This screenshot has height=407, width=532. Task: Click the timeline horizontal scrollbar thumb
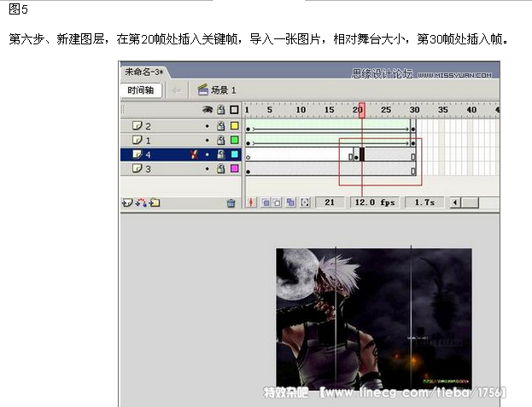471,203
